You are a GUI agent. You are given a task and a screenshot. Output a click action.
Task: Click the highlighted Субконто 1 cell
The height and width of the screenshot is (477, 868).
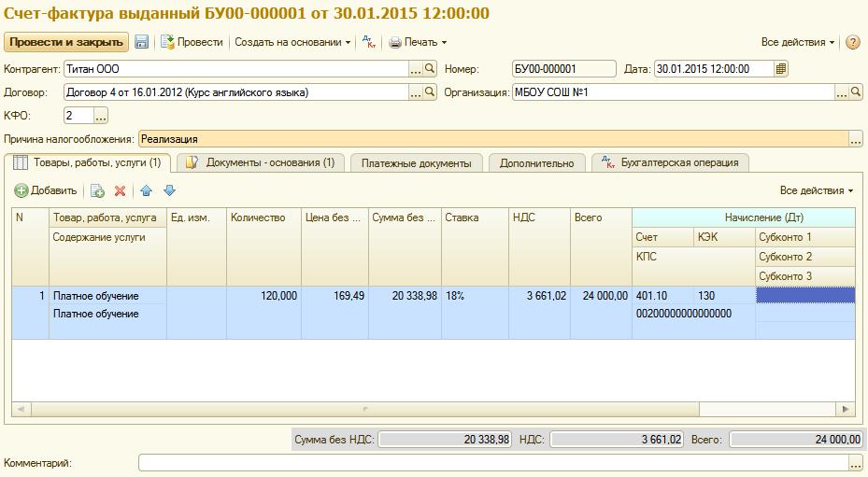tap(805, 296)
